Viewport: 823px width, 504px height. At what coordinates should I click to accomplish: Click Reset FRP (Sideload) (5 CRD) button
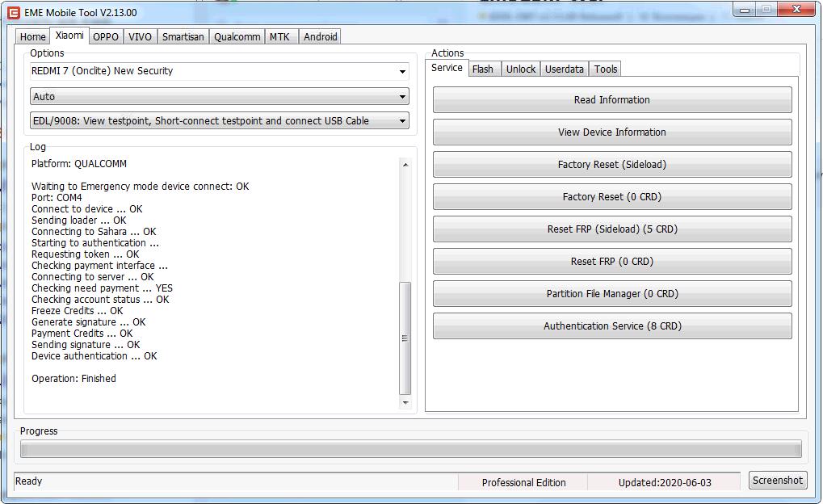[612, 229]
